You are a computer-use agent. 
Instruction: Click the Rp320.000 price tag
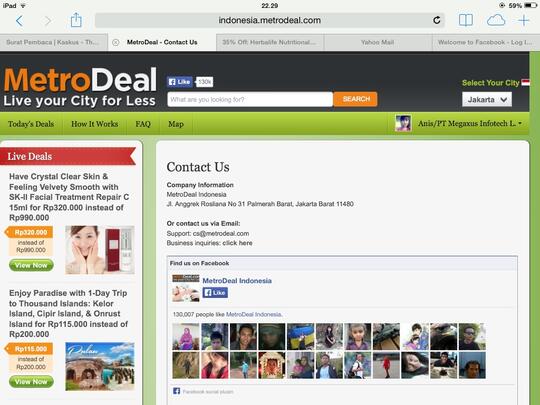click(x=30, y=232)
